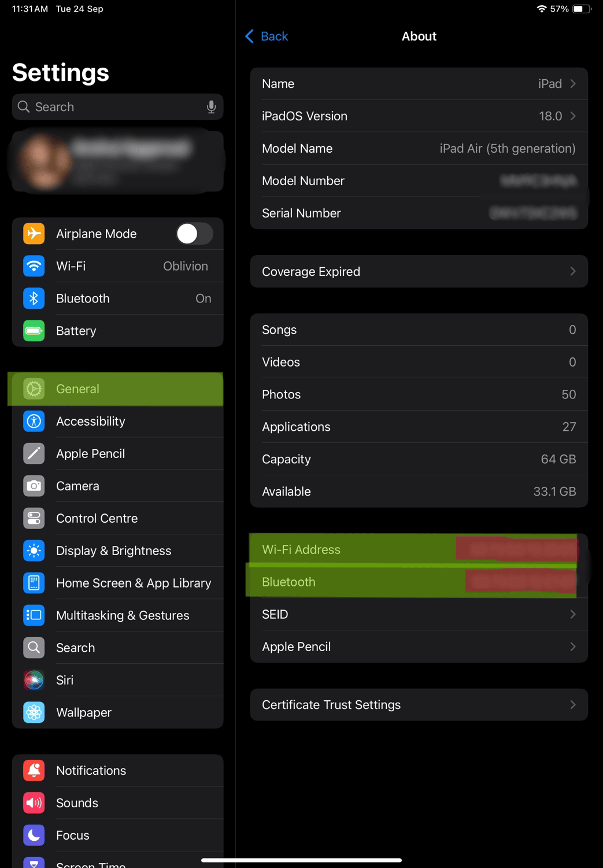Open Certificate Trust Settings chevron
The image size is (603, 868).
[573, 705]
